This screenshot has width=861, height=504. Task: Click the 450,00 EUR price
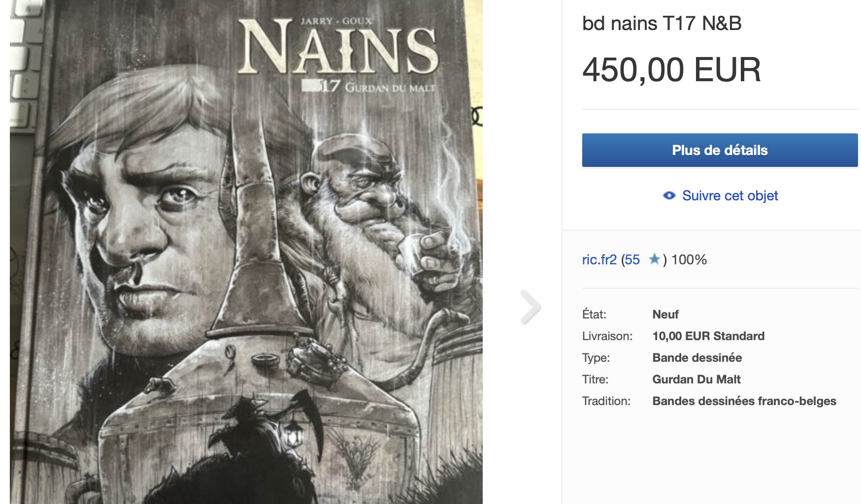coord(671,69)
